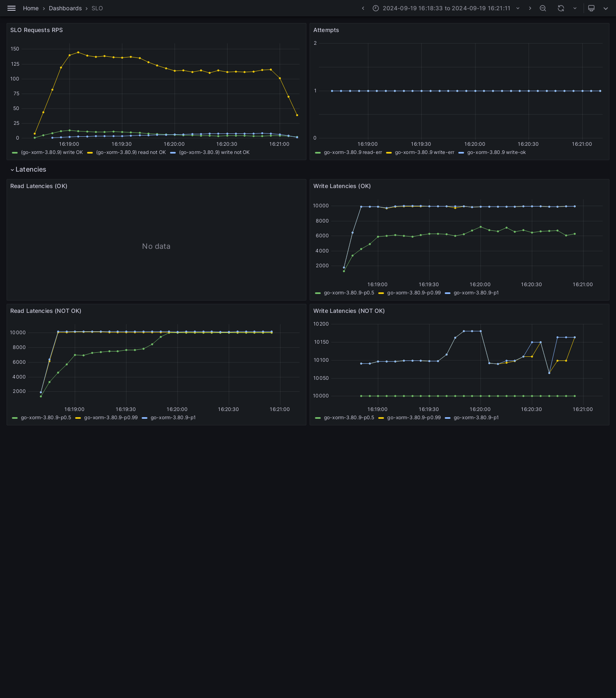The width and height of the screenshot is (616, 698).
Task: Click yellow swatch for read not OK legend
Action: click(x=90, y=153)
